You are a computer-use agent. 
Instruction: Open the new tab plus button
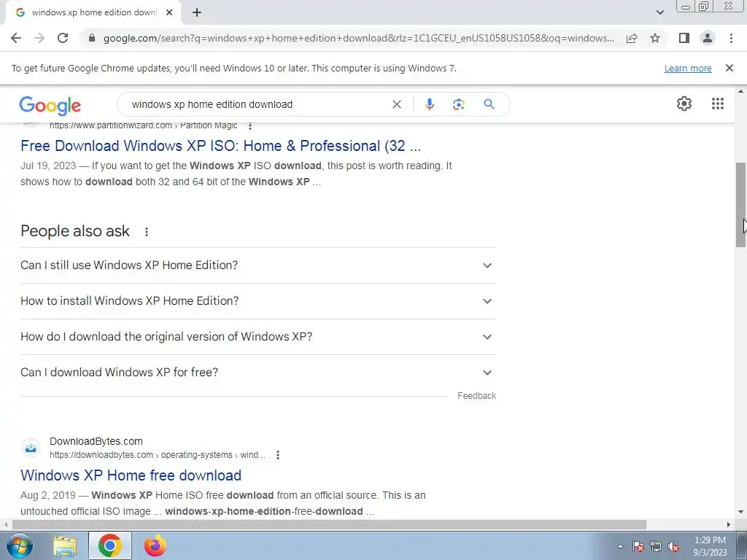(197, 12)
